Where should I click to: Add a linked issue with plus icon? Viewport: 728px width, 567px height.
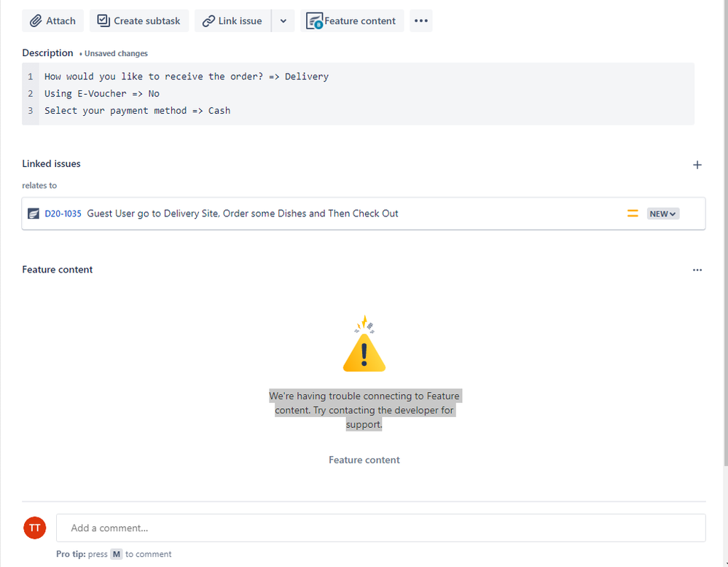pos(697,165)
